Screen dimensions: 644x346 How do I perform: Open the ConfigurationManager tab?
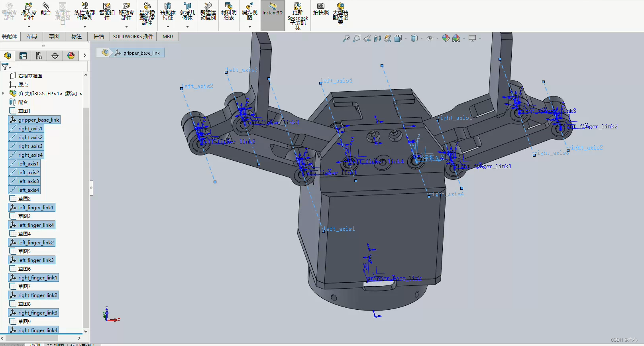click(39, 56)
